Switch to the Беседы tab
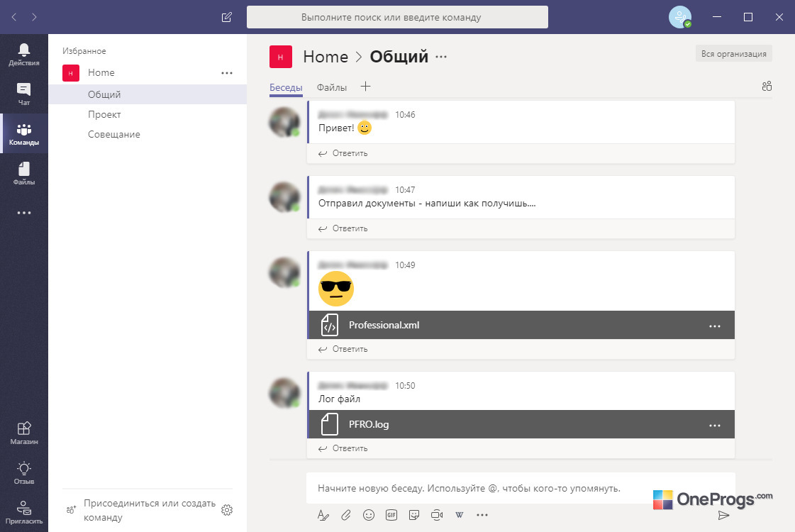 point(286,87)
